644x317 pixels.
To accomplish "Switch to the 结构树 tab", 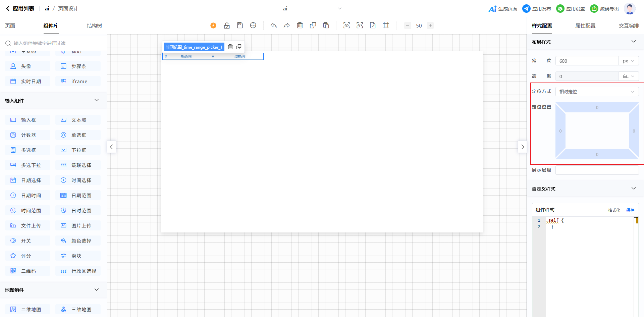I will pyautogui.click(x=94, y=26).
